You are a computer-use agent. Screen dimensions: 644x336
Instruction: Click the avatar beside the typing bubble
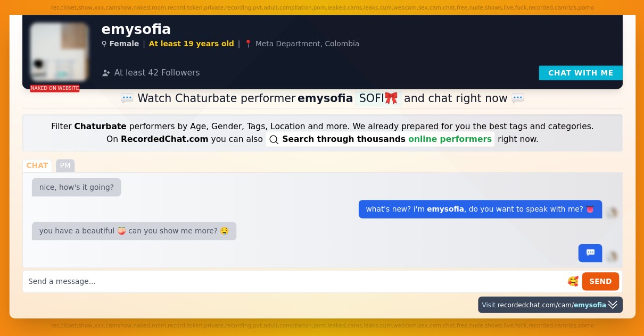612,256
